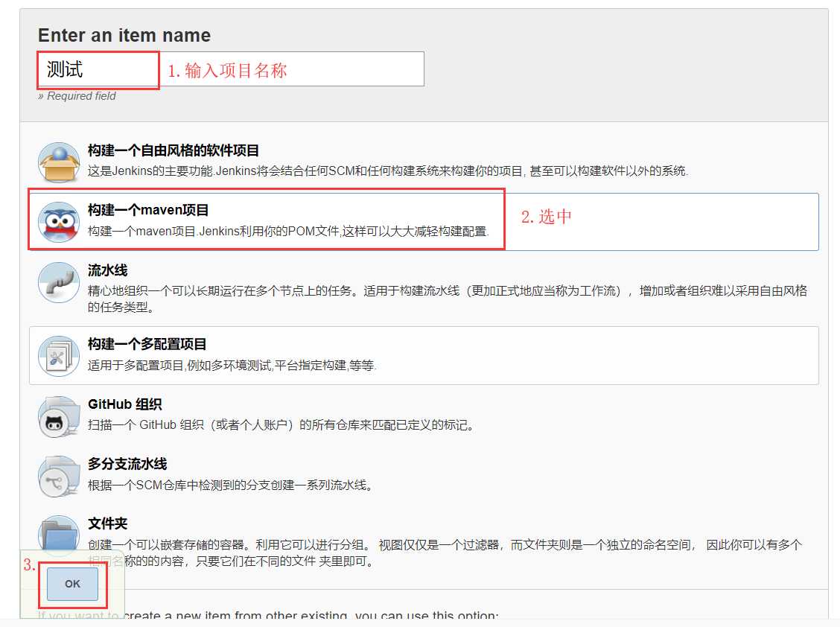
Task: Click the multibranch pipeline icon
Action: coord(59,476)
